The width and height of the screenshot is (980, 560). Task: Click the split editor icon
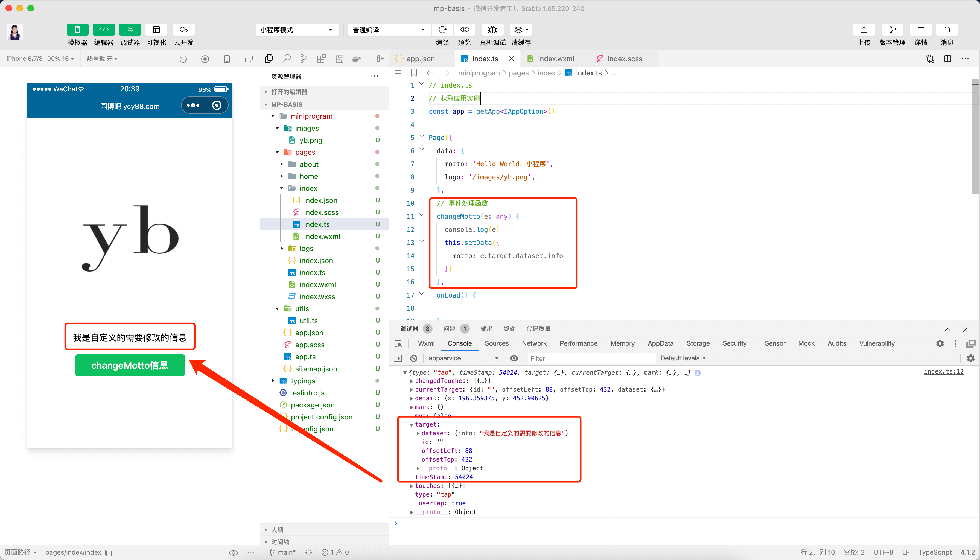pos(948,59)
